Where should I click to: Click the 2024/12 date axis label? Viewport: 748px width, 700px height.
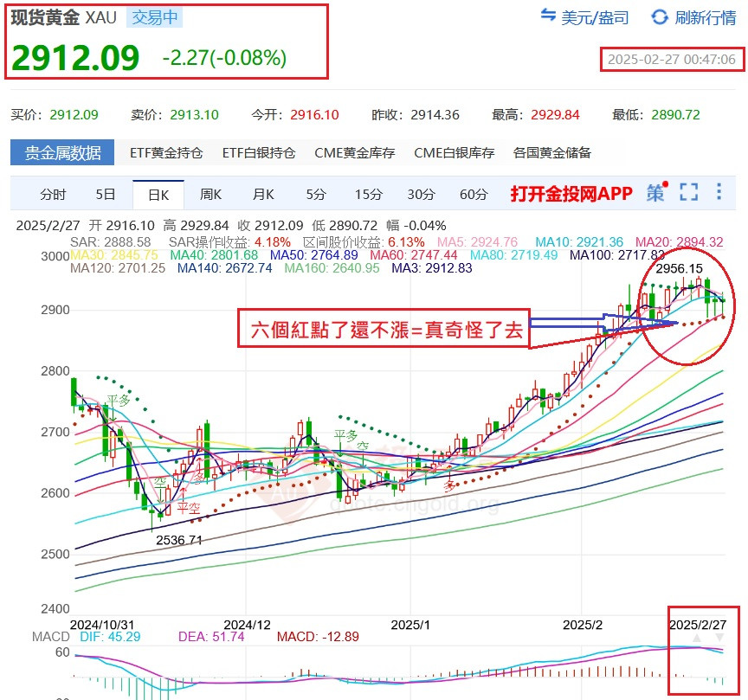[x=247, y=625]
